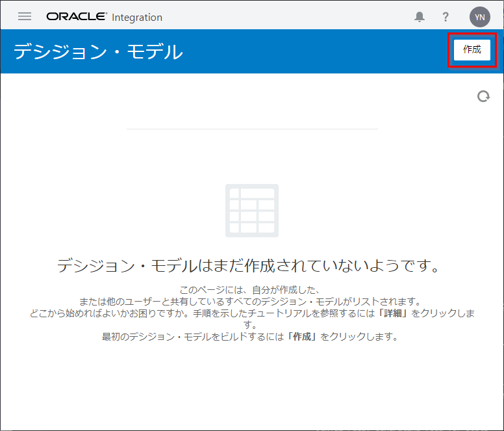Click the Oracle logo
This screenshot has height=431, width=504.
76,17
